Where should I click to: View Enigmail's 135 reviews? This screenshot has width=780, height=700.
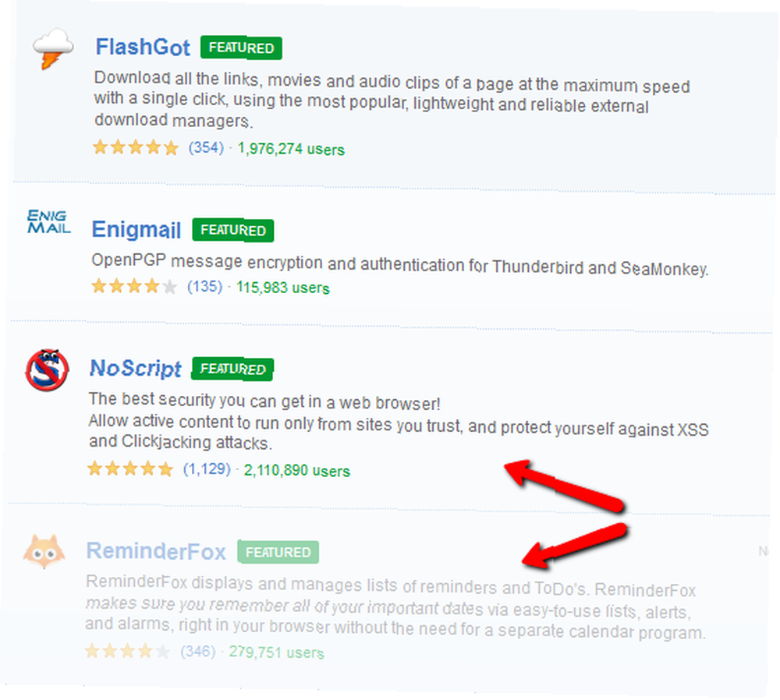(x=204, y=286)
